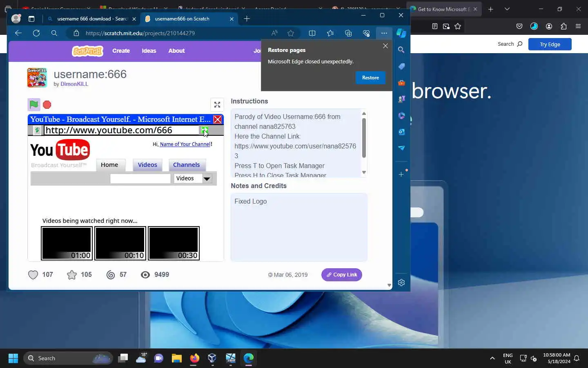Show hidden system tray icons
This screenshot has width=588, height=368.
[492, 358]
